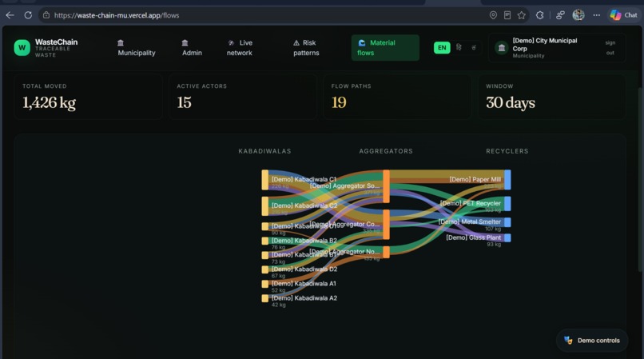Click the Total Moved 1,426 kg value
Screen dimensions: 644x359
(x=49, y=103)
